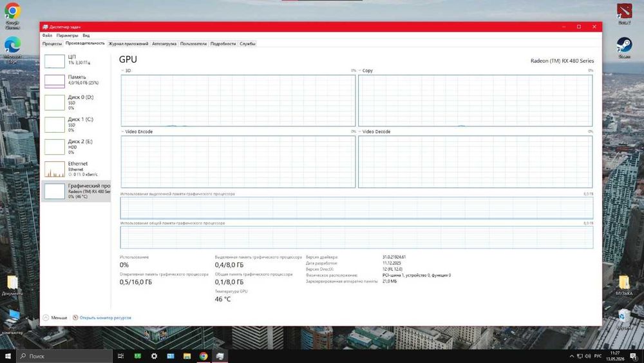Open Task View from the taskbar
The height and width of the screenshot is (363, 644).
(121, 356)
